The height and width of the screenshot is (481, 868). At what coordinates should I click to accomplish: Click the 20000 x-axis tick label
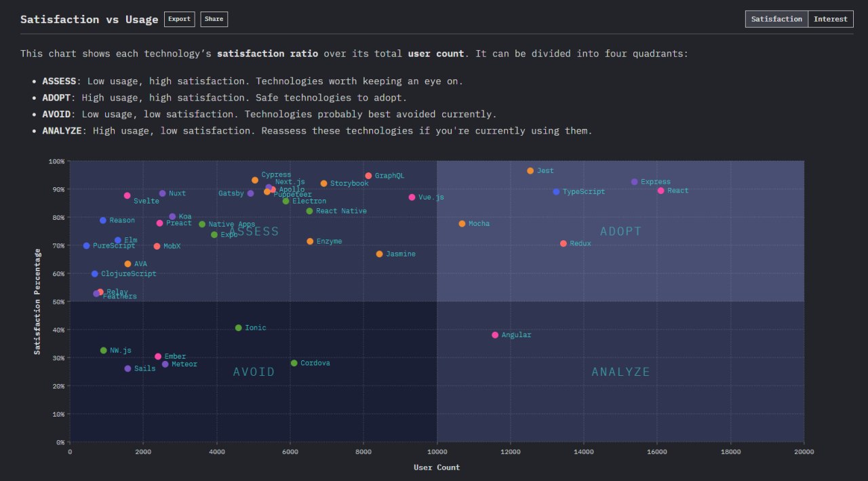click(x=804, y=451)
